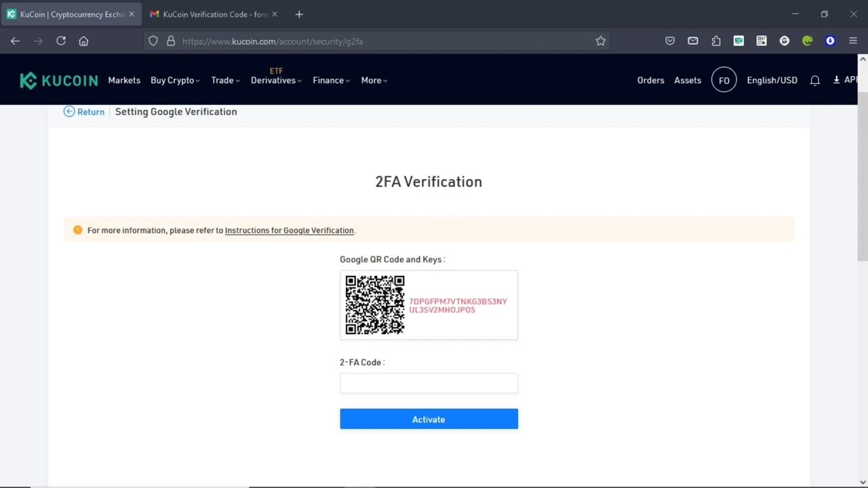Viewport: 868px width, 488px height.
Task: Open Instructions for Google Verification link
Action: coord(289,230)
